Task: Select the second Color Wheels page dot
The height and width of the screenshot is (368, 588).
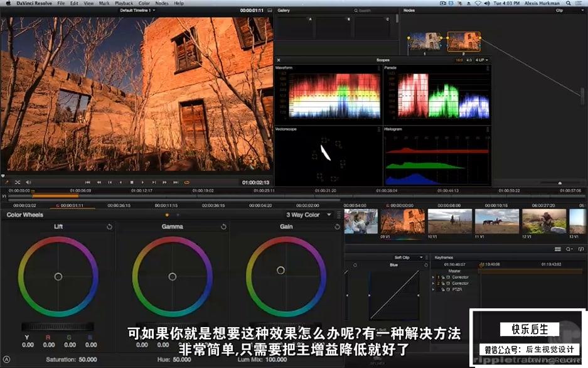Action: 178,215
